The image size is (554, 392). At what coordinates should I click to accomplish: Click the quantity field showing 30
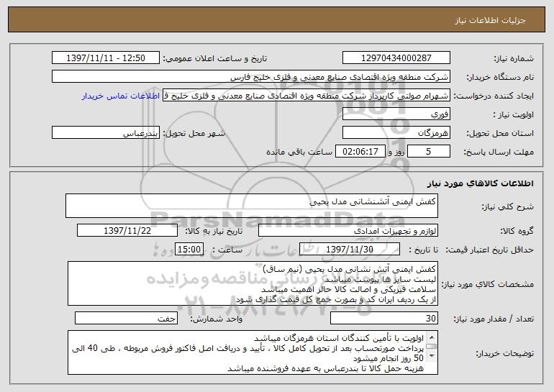point(384,318)
